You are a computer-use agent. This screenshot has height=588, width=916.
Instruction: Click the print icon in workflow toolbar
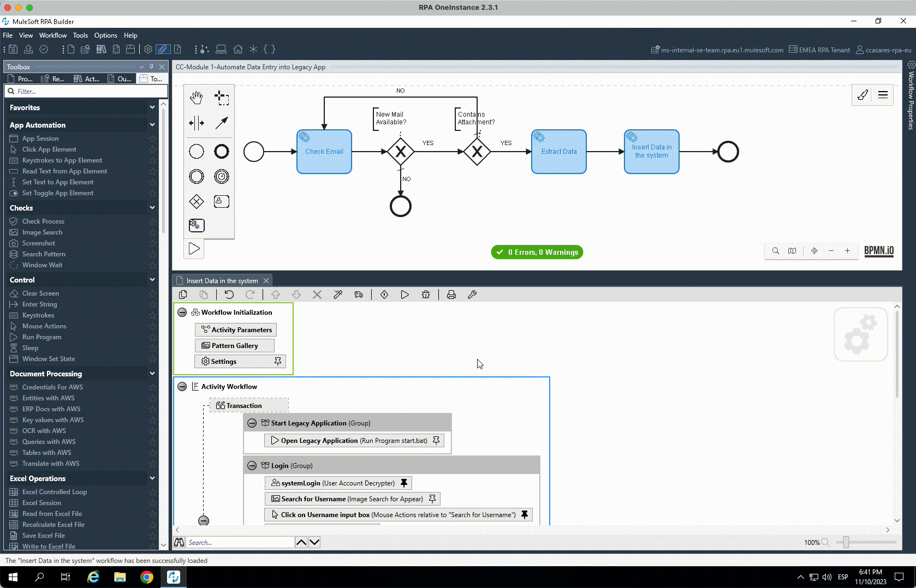click(x=451, y=295)
